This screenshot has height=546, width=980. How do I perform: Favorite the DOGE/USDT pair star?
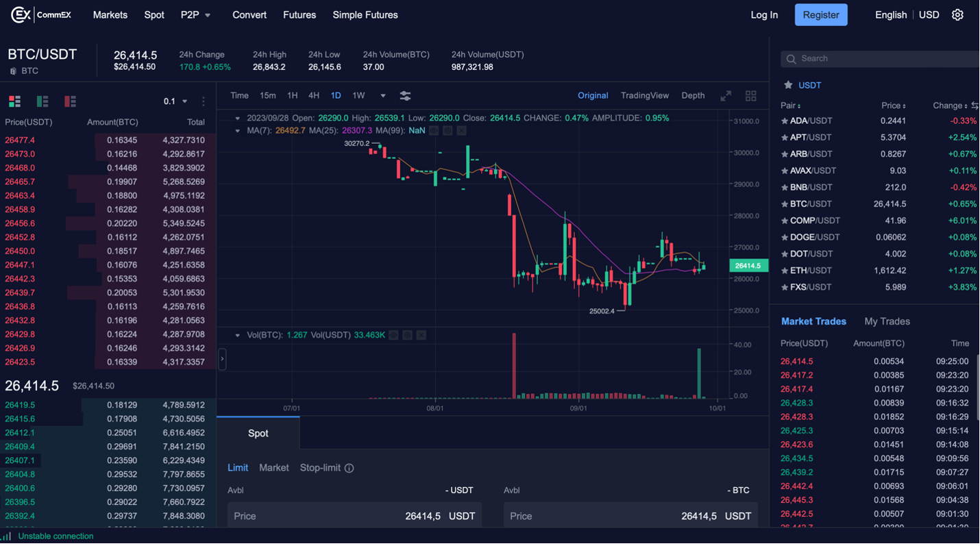(785, 238)
